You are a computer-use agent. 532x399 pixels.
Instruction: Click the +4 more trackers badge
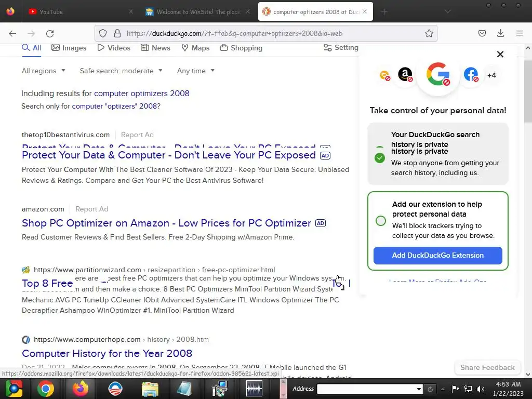(491, 75)
